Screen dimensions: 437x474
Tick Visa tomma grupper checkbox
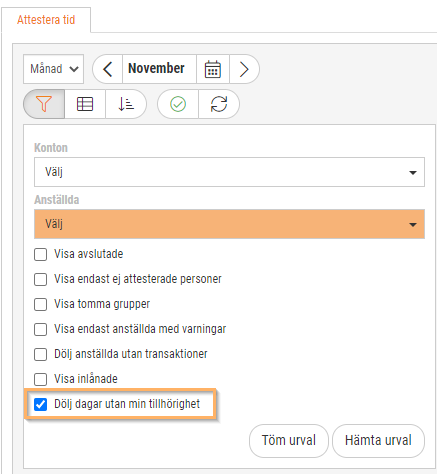41,304
